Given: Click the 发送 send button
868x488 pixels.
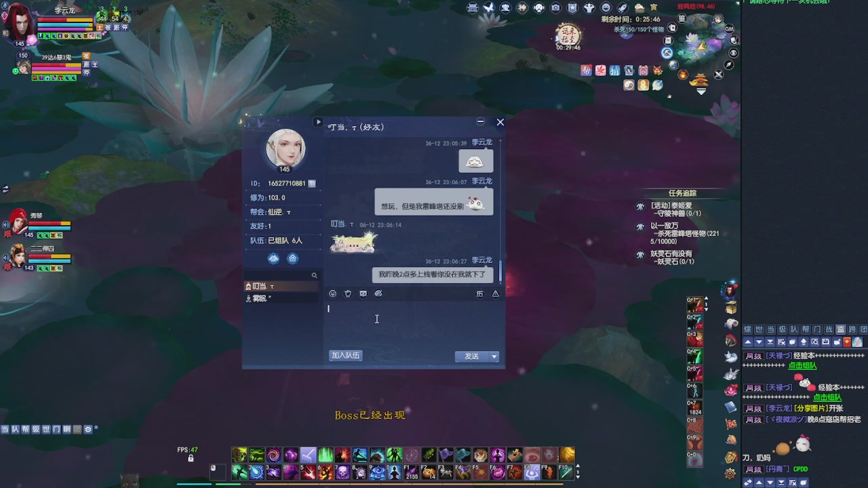Looking at the screenshot, I should click(x=472, y=357).
